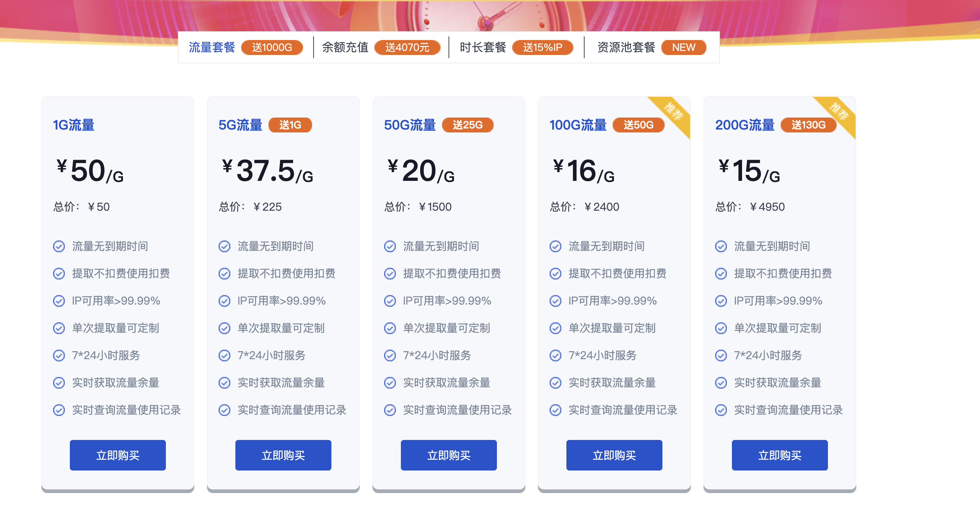Click the NEW badge beside 资源池套餐
980x524 pixels.
(x=683, y=47)
